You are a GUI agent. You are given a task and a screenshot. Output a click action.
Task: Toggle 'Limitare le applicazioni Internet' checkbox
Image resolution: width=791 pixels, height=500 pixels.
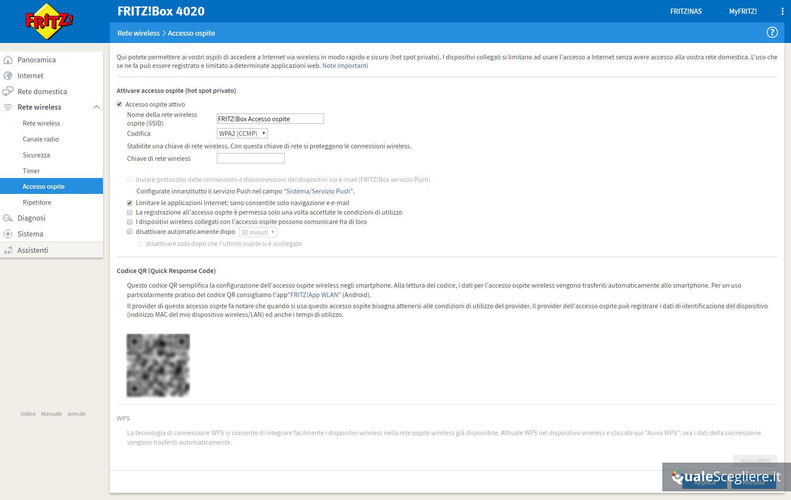click(130, 203)
